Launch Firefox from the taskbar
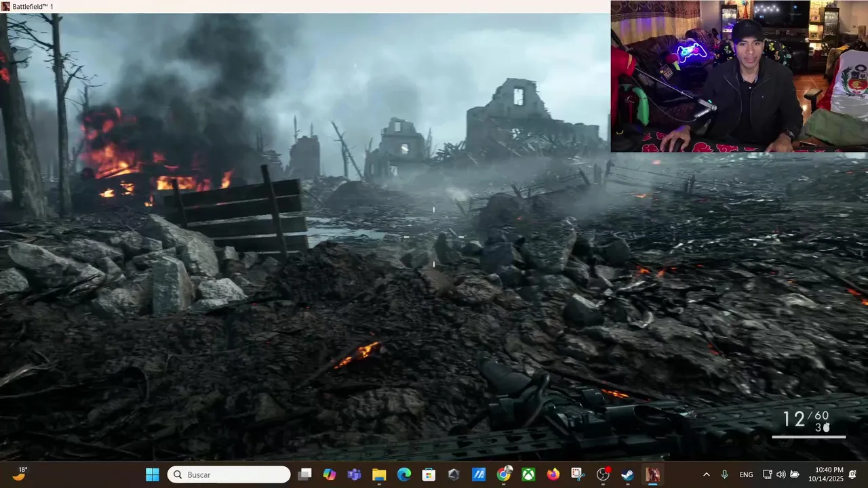The height and width of the screenshot is (488, 868). pyautogui.click(x=553, y=474)
